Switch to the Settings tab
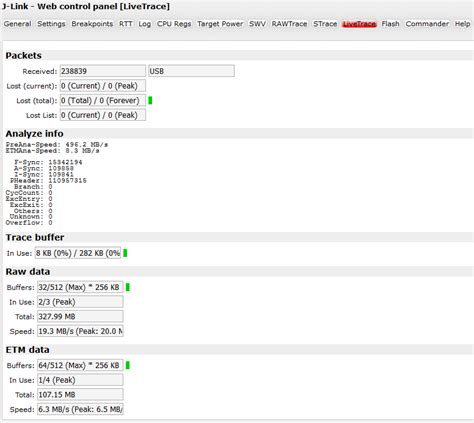Image resolution: width=474 pixels, height=423 pixels. (51, 24)
